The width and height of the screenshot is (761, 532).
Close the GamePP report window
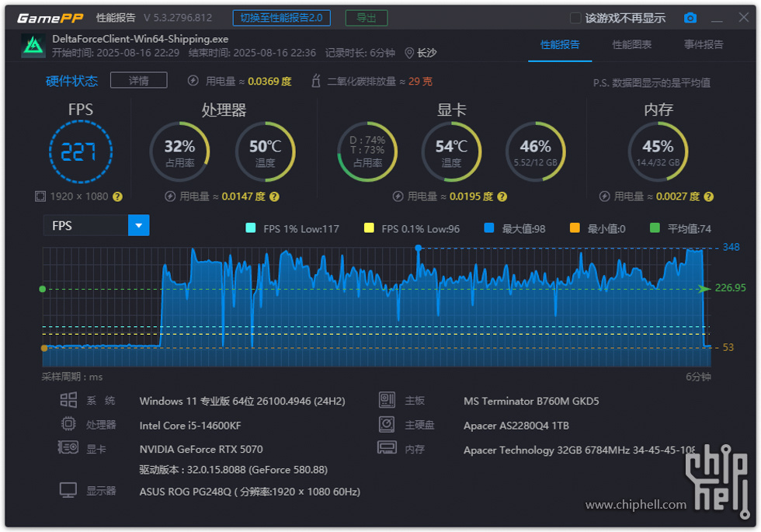point(744,17)
